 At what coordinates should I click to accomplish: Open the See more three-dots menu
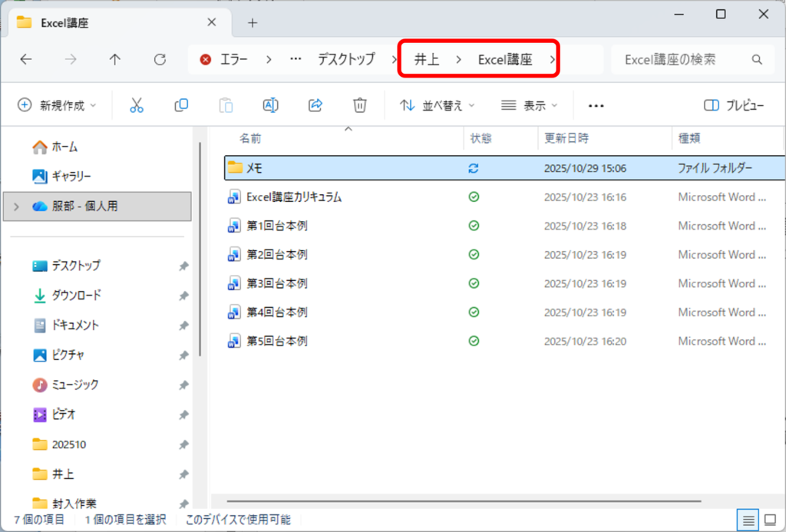[596, 105]
